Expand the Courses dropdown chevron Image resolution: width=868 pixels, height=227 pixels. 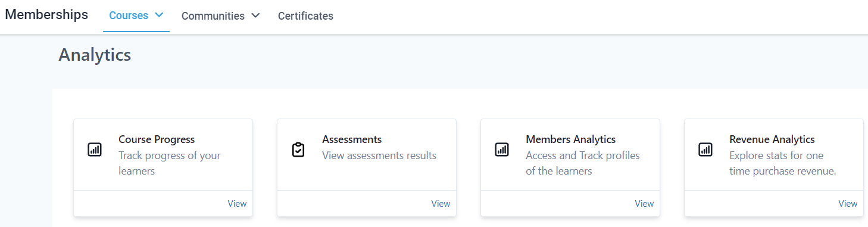point(159,15)
